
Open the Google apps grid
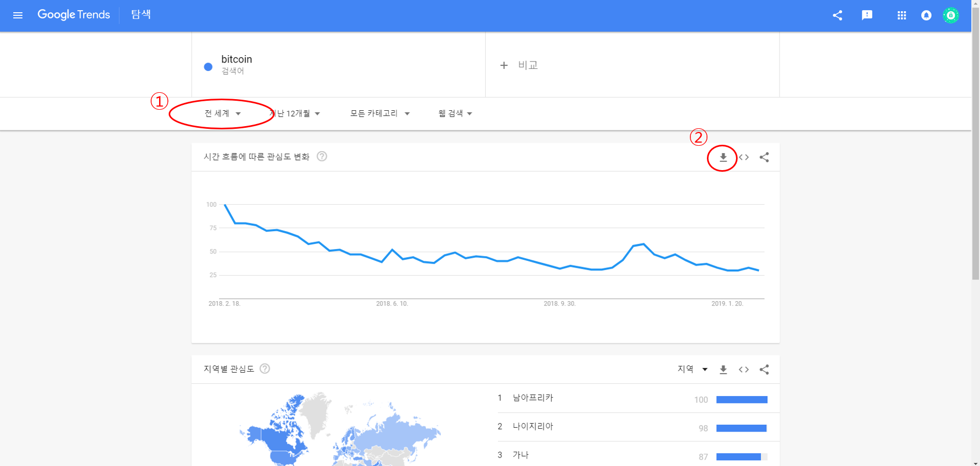[x=902, y=15]
